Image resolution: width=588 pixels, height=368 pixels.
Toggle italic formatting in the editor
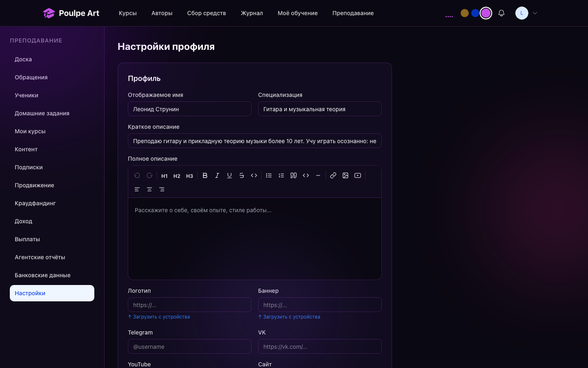point(217,175)
